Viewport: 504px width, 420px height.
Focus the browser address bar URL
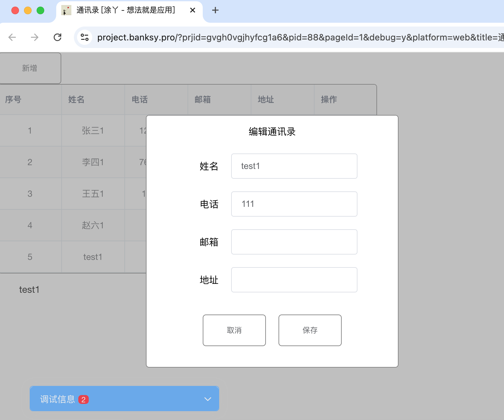300,37
